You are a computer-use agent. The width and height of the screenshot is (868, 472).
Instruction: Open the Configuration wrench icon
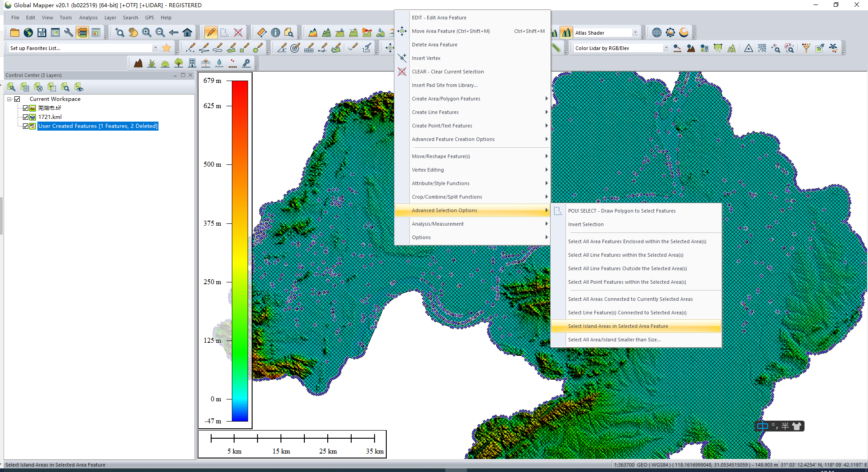[x=68, y=32]
